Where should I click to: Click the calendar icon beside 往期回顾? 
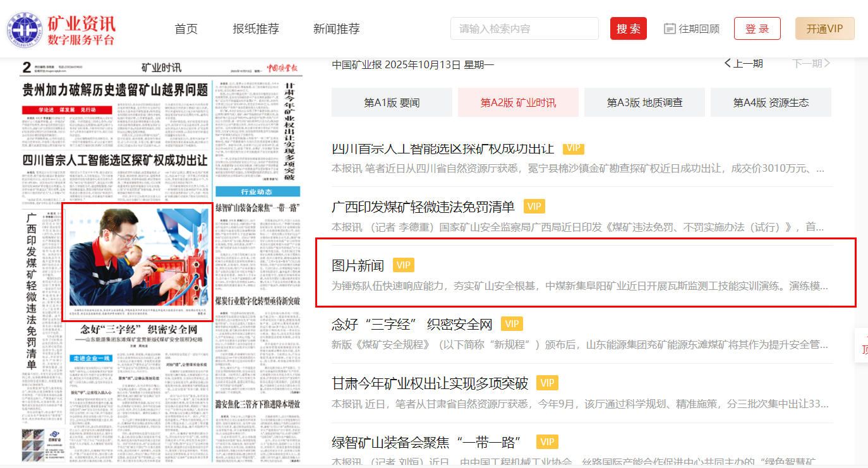(x=670, y=28)
